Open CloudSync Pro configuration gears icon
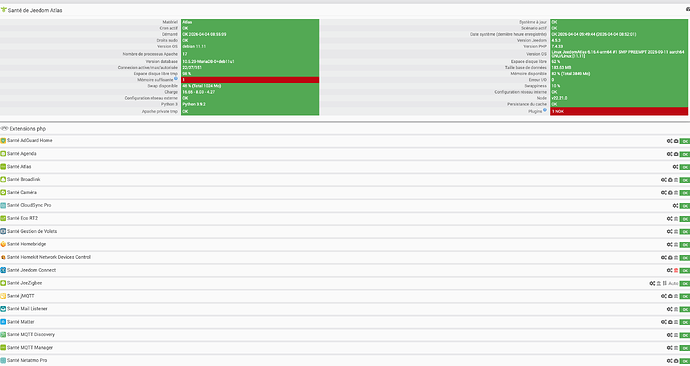Image resolution: width=690 pixels, height=366 pixels. [675, 206]
